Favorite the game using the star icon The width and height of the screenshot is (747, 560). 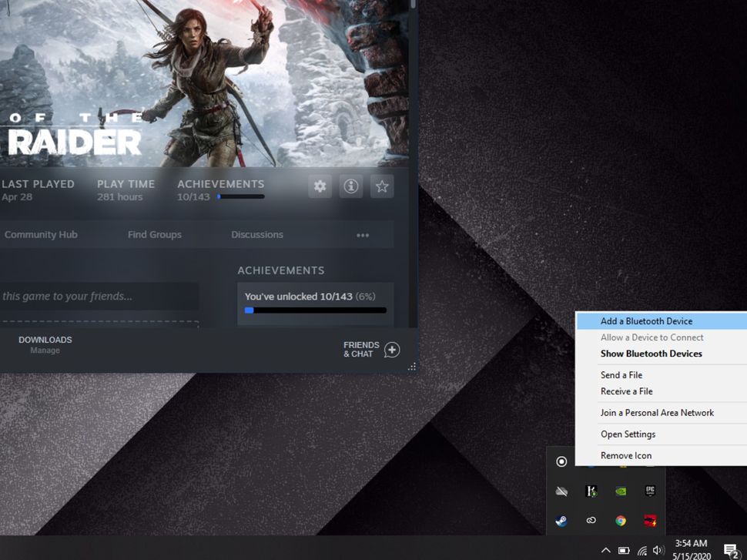382,186
